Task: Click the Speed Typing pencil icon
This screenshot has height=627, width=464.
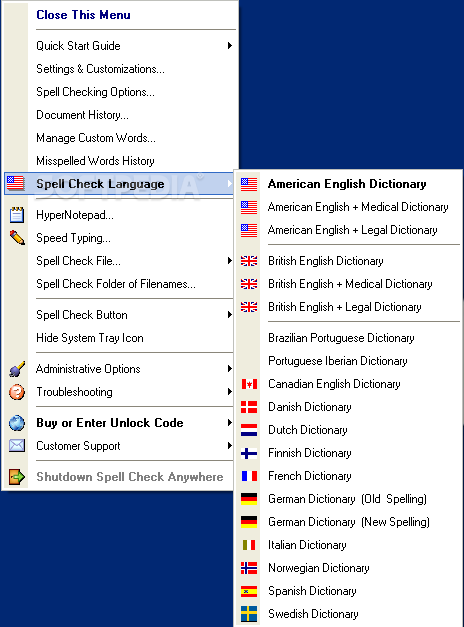Action: point(17,238)
